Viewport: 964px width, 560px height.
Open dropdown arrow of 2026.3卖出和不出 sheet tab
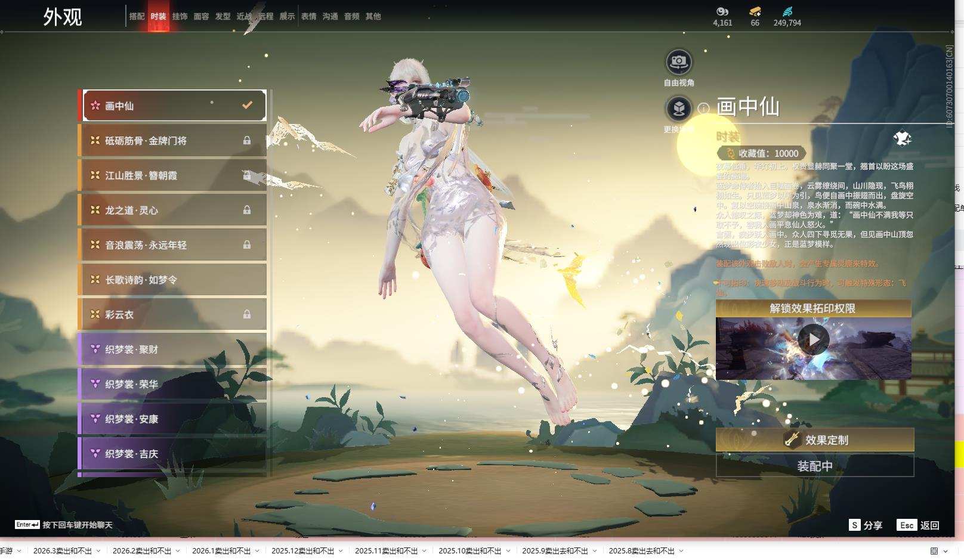[98, 551]
